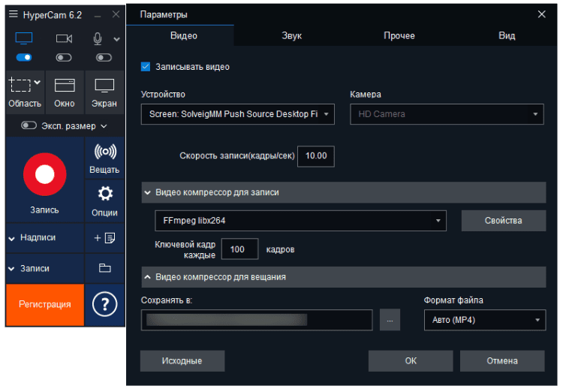Open the Камера HD Camera dropdown
This screenshot has height=392, width=563.
coord(447,114)
